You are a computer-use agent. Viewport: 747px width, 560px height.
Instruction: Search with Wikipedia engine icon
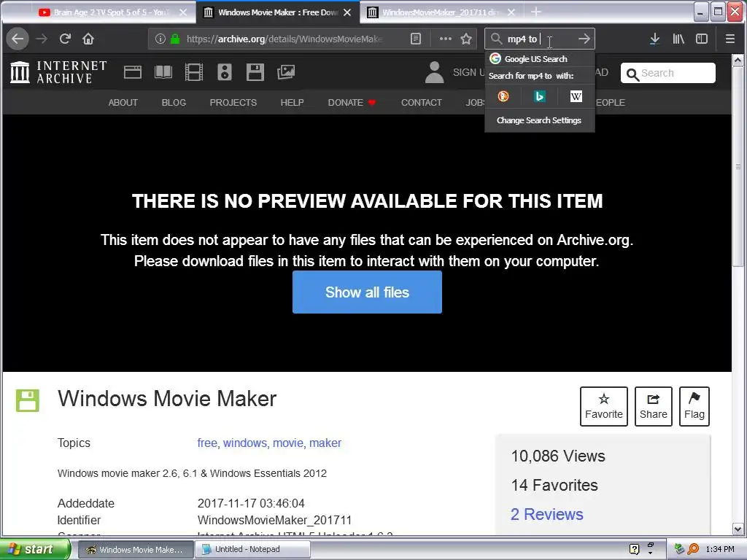click(x=576, y=97)
